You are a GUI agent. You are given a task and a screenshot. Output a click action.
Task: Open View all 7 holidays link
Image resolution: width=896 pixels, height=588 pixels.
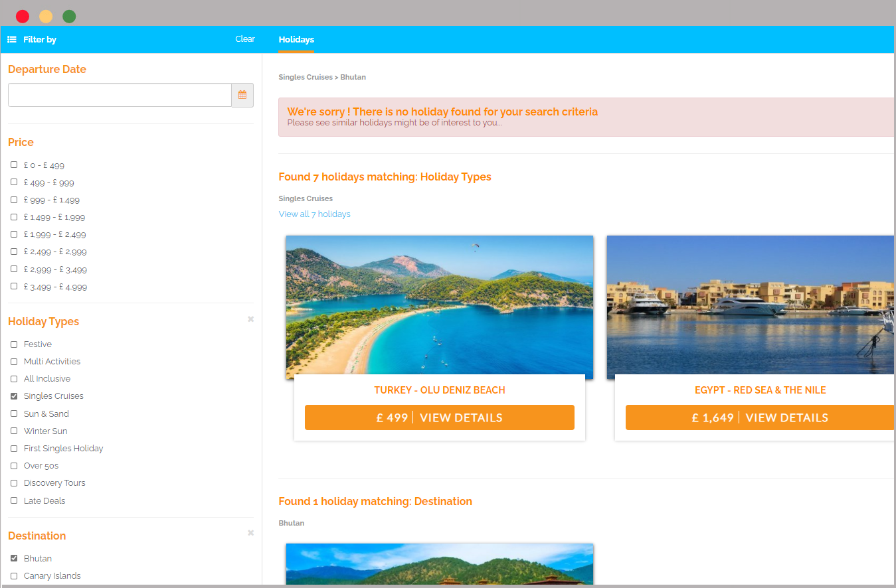314,214
